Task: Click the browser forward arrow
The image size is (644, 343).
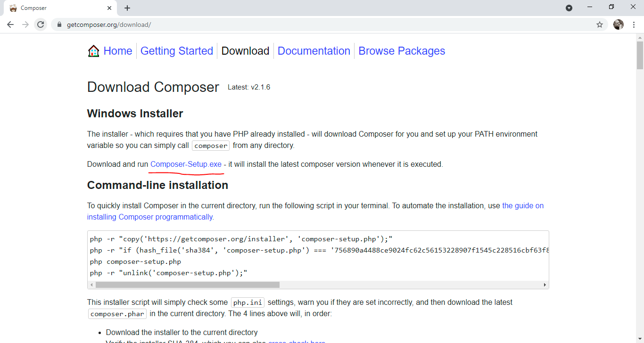Action: pyautogui.click(x=25, y=24)
